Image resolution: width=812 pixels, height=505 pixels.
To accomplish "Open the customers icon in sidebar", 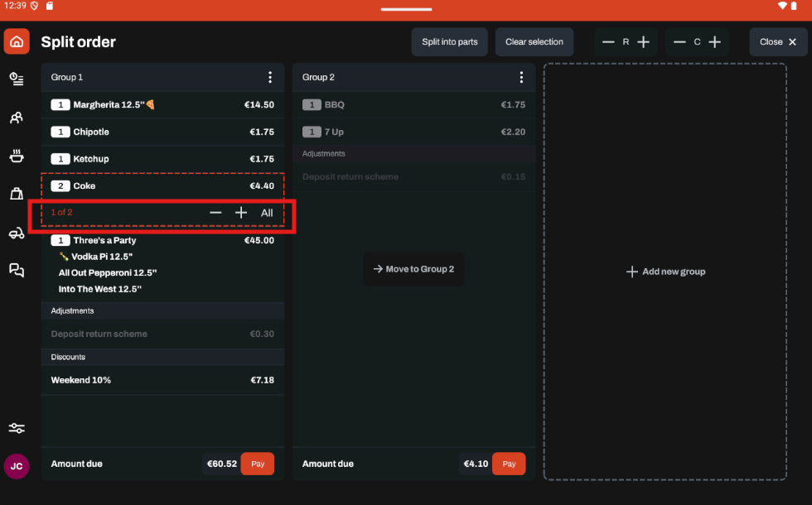I will click(x=17, y=118).
